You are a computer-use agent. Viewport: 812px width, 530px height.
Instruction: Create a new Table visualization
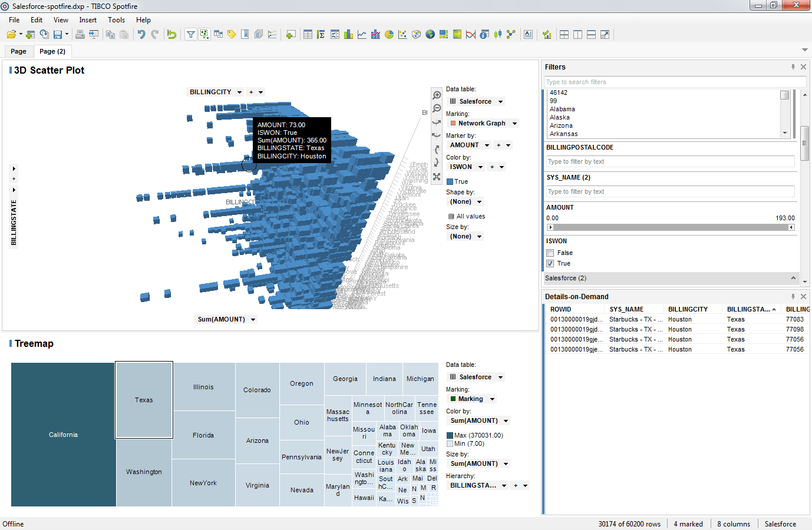(308, 35)
